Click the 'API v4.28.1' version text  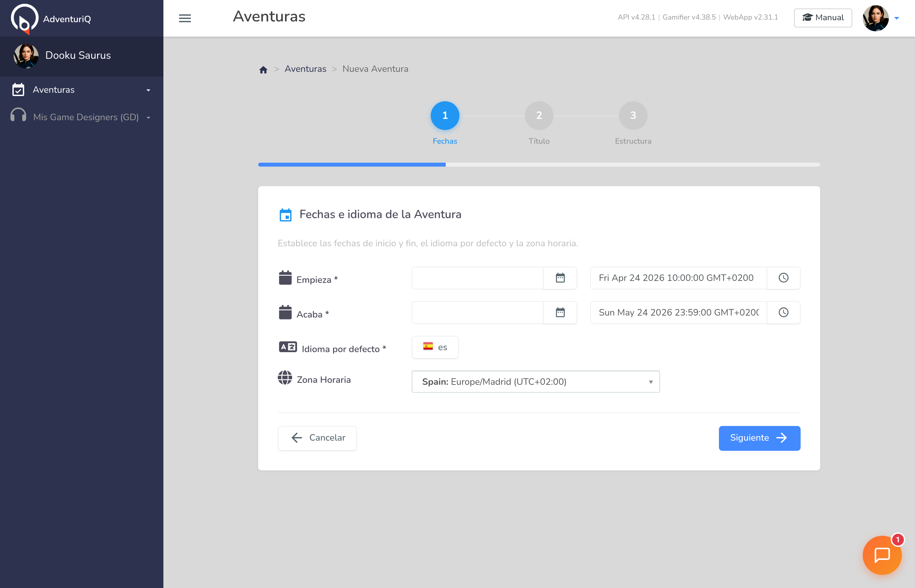click(636, 17)
